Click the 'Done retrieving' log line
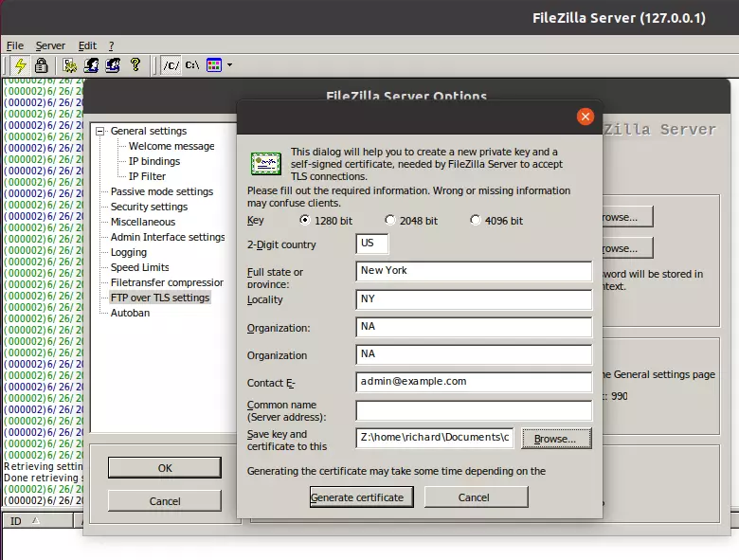The height and width of the screenshot is (560, 739). (x=43, y=478)
